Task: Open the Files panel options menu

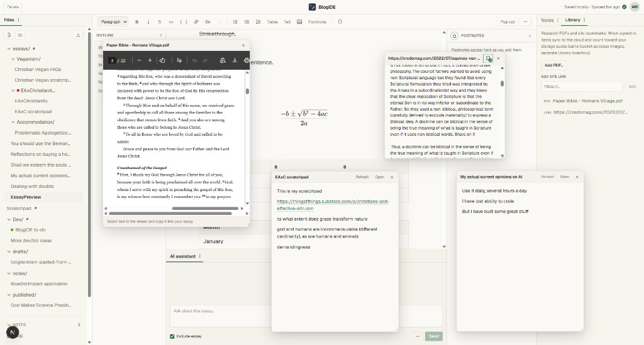Action: [18, 19]
